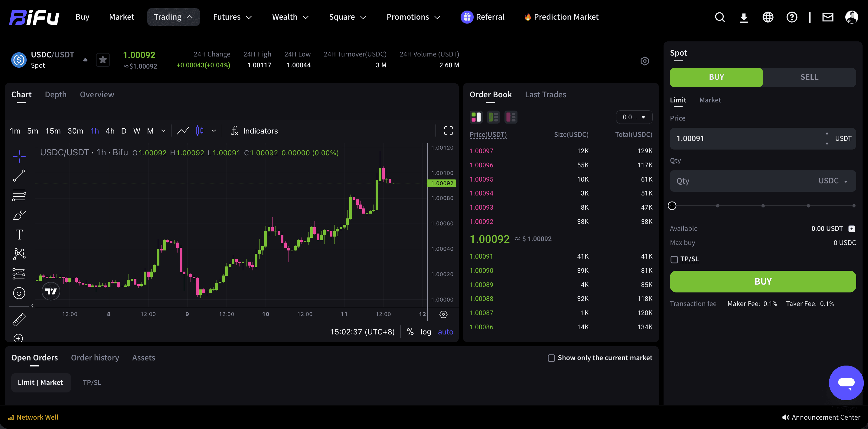Open chart axis settings gear
Image resolution: width=868 pixels, height=429 pixels.
pyautogui.click(x=443, y=314)
